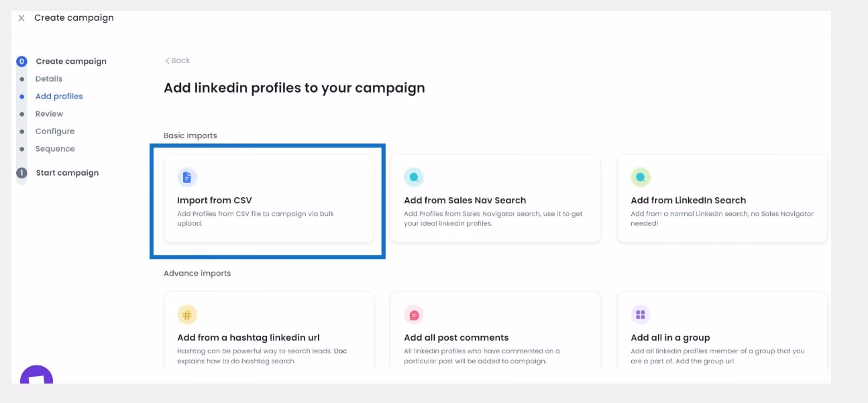
Task: Click the Create campaign step badge
Action: [x=21, y=61]
